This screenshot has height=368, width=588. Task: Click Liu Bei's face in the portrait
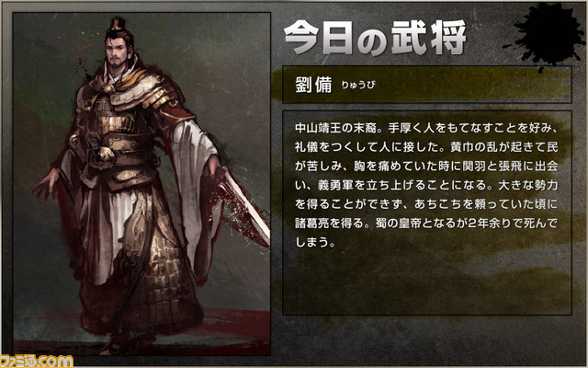click(118, 52)
